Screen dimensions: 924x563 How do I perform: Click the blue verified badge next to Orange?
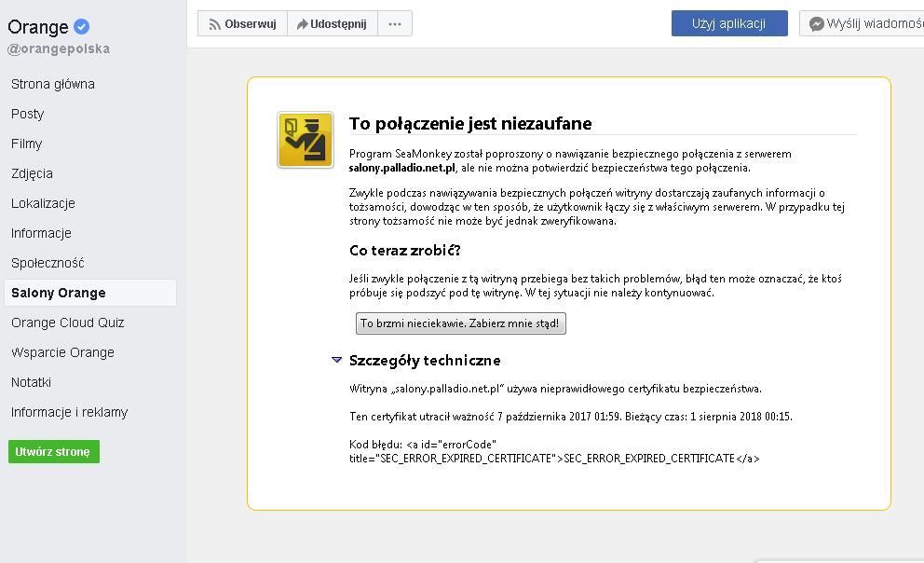(x=81, y=26)
